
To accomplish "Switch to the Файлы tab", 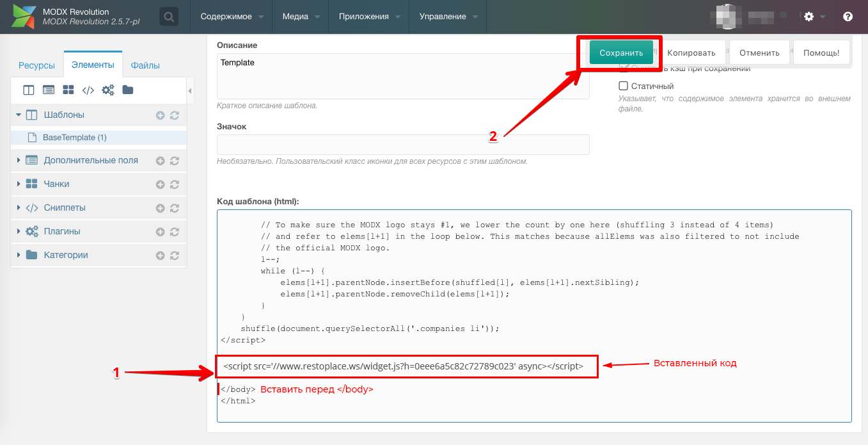I will 145,65.
